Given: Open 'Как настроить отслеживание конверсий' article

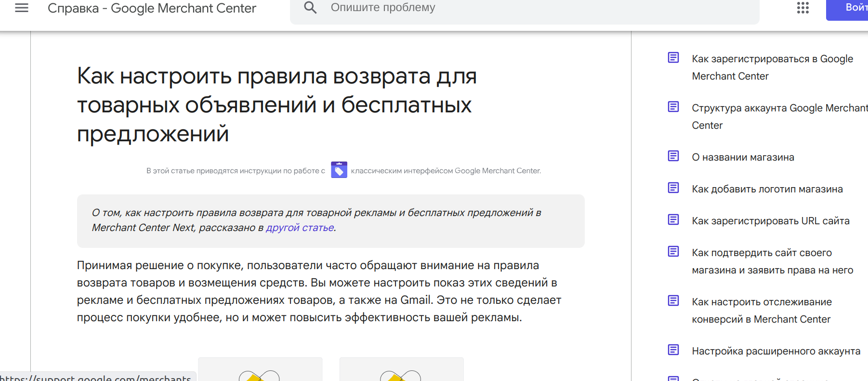Looking at the screenshot, I should (762, 311).
